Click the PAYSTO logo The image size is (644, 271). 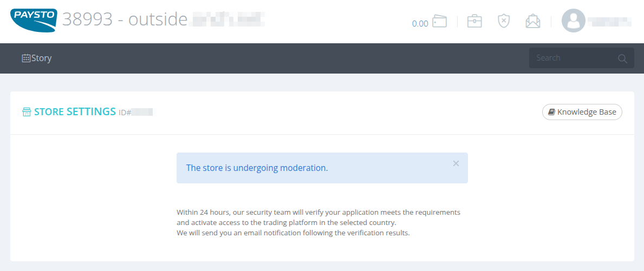[x=34, y=21]
